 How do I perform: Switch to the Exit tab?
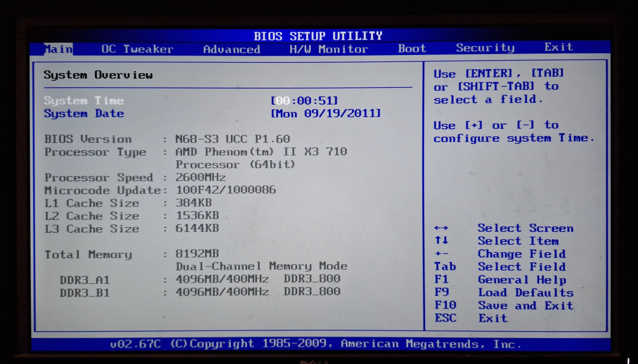[x=559, y=47]
